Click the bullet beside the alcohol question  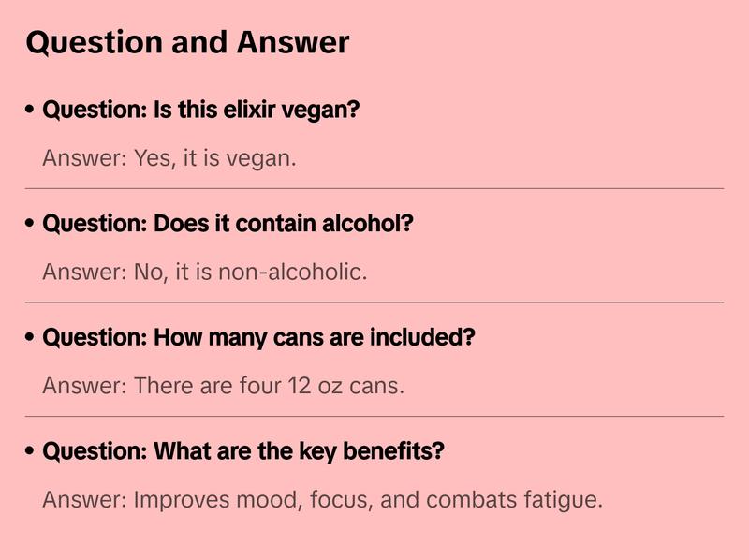[x=31, y=224]
